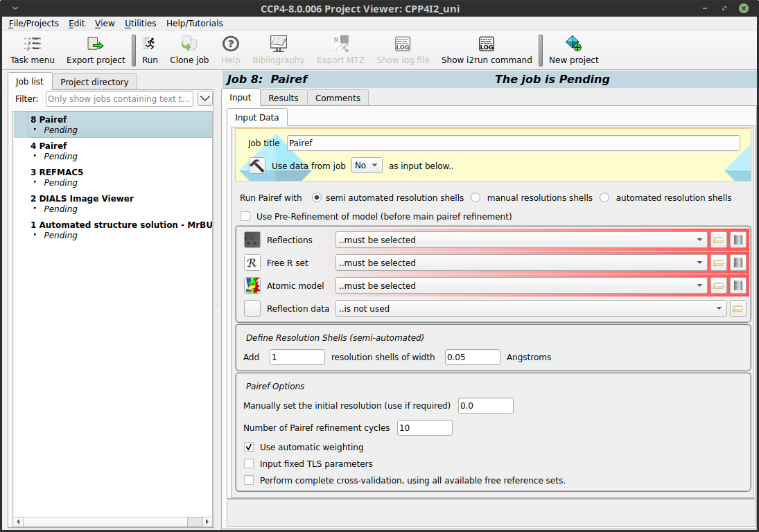Viewport: 759px width, 532px height.
Task: Enable Use Pre-Refinement of model
Action: tap(245, 216)
